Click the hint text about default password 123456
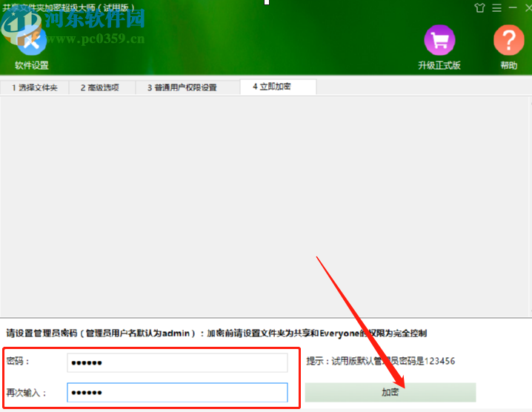The image size is (532, 412). [x=380, y=361]
